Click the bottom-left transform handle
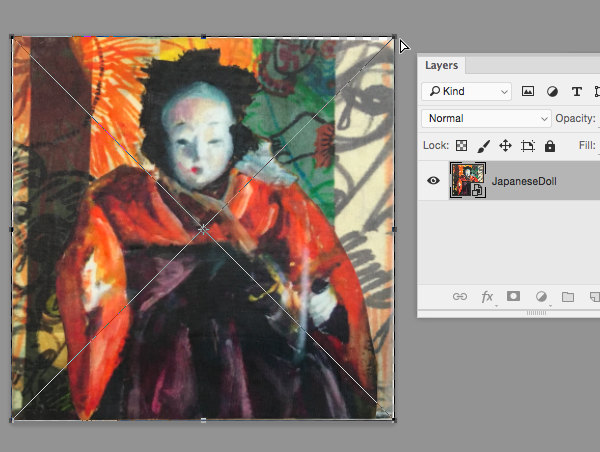This screenshot has height=452, width=600. click(x=12, y=420)
